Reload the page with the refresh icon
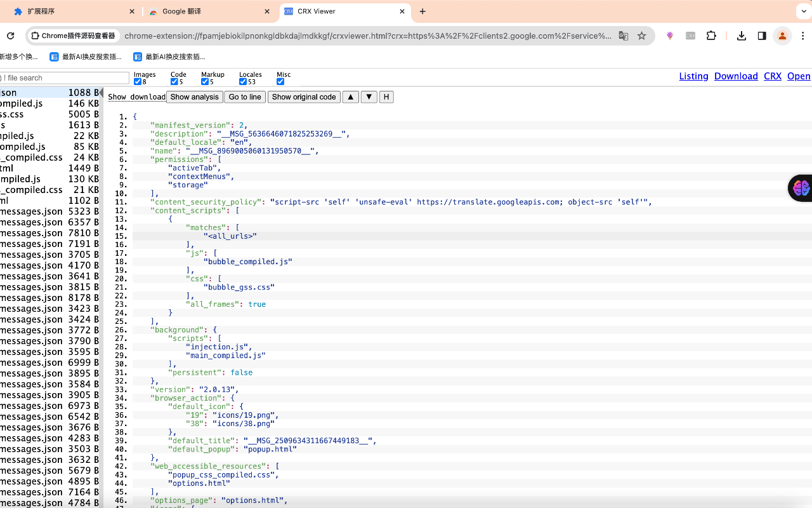 10,36
